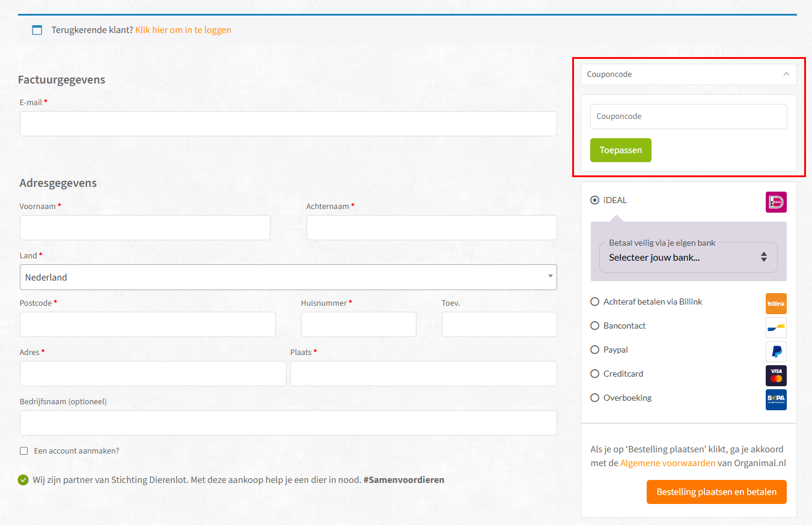Click the Bancontact logo icon
812x525 pixels.
776,328
